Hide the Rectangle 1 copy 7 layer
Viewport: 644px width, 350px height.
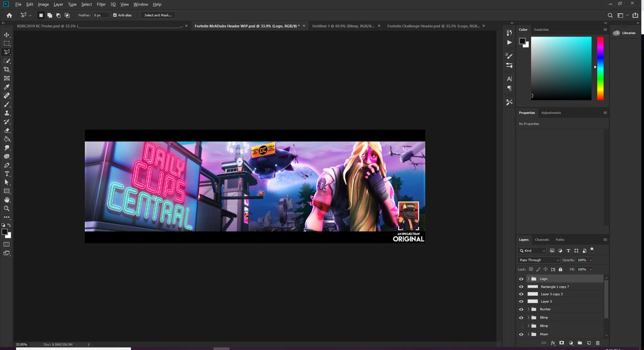521,287
